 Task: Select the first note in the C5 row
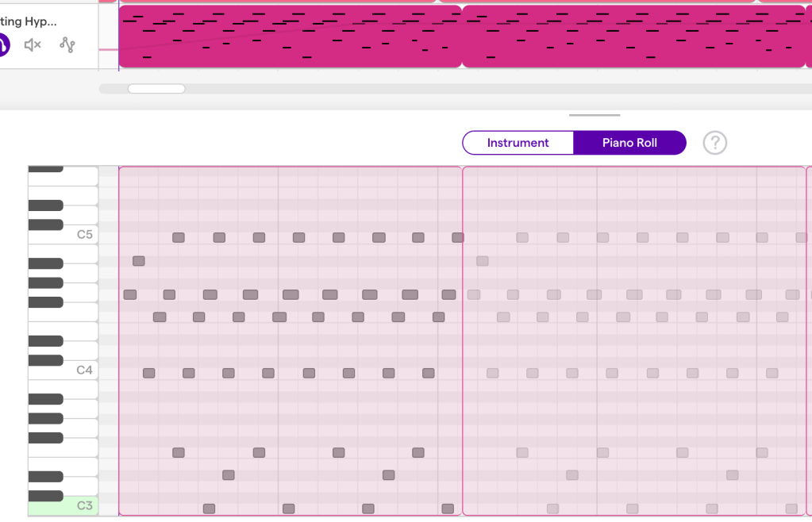[x=179, y=237]
